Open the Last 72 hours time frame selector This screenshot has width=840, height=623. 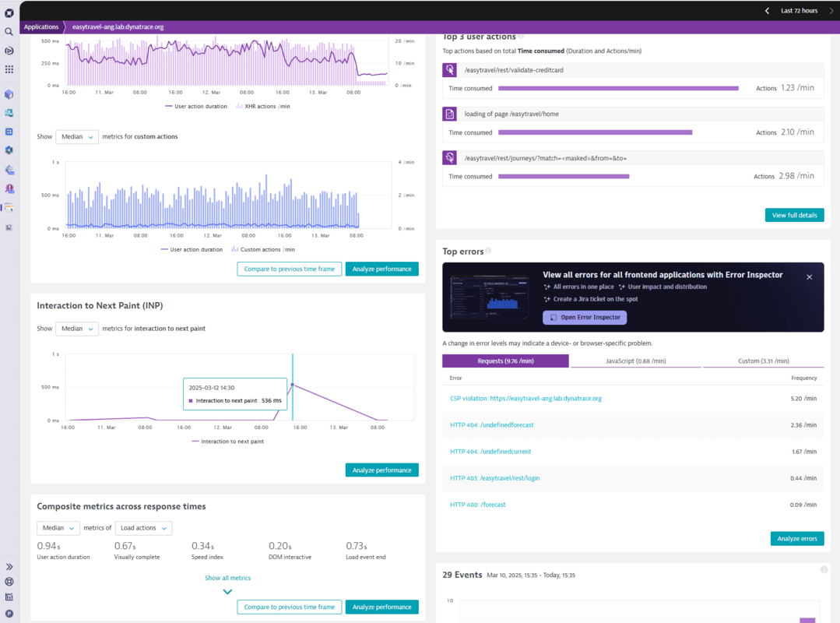(x=800, y=10)
